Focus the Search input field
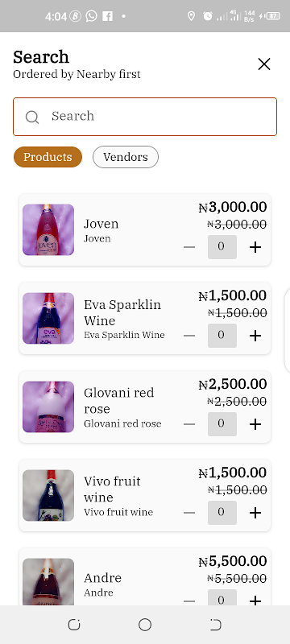 tap(145, 117)
